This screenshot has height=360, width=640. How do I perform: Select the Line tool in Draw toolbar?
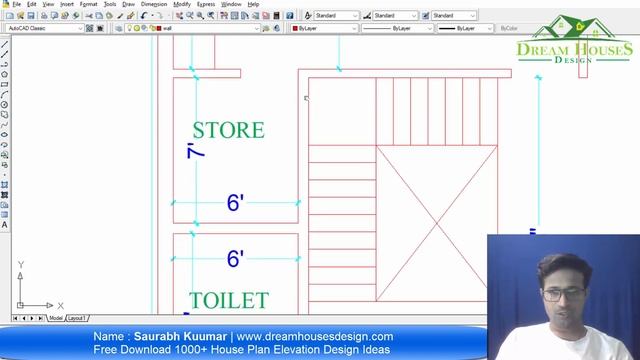coord(4,44)
